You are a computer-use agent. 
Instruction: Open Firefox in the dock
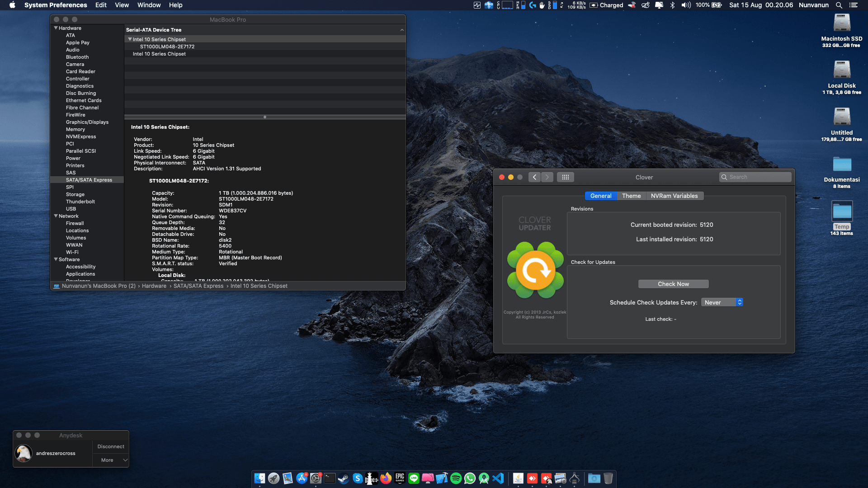coord(386,478)
